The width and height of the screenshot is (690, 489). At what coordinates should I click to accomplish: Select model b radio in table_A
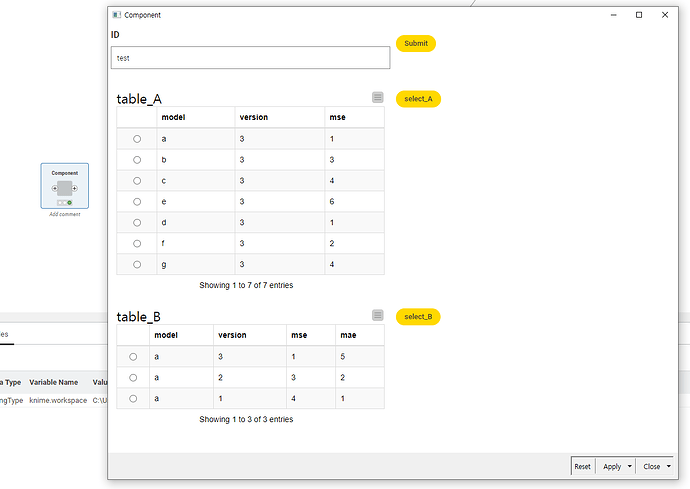[137, 160]
